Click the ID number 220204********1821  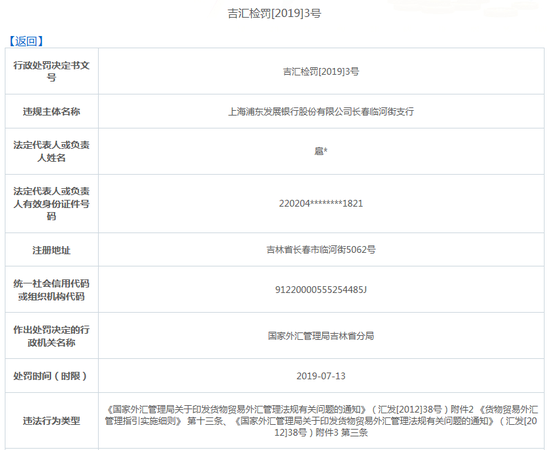click(x=321, y=203)
